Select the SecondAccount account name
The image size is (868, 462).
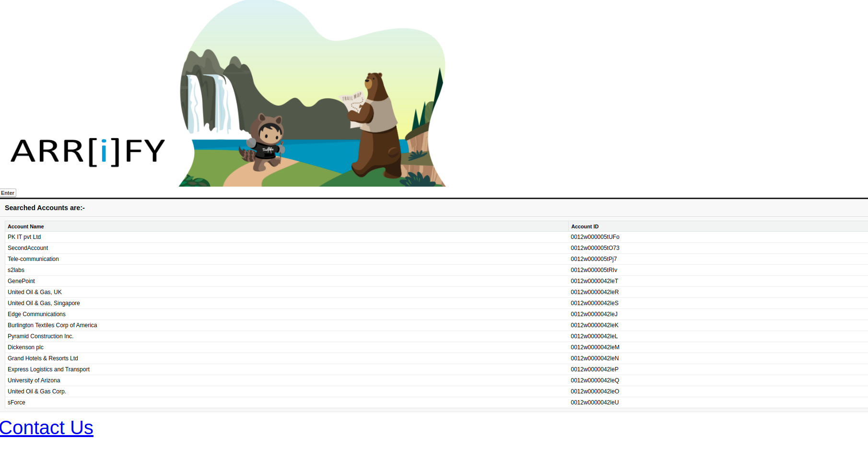28,248
